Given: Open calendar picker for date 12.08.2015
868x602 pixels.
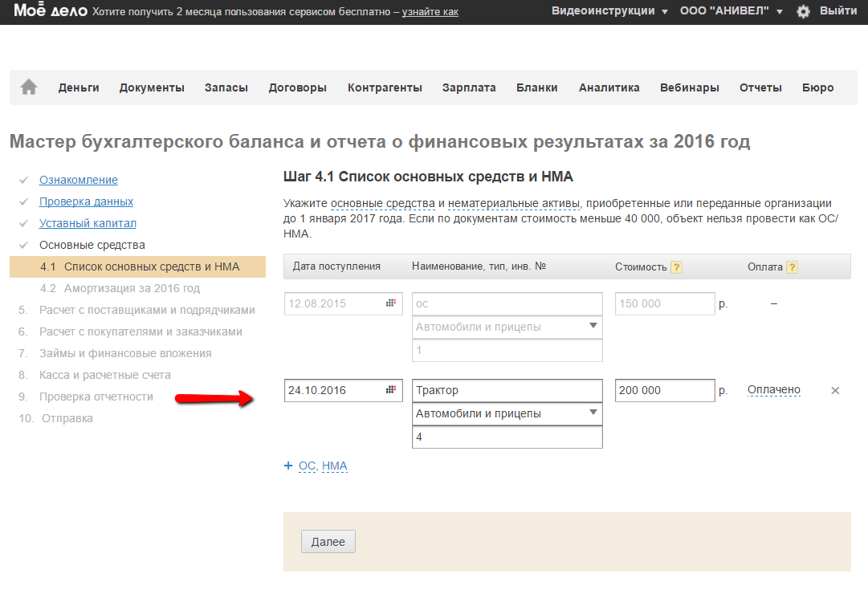Looking at the screenshot, I should pos(391,303).
